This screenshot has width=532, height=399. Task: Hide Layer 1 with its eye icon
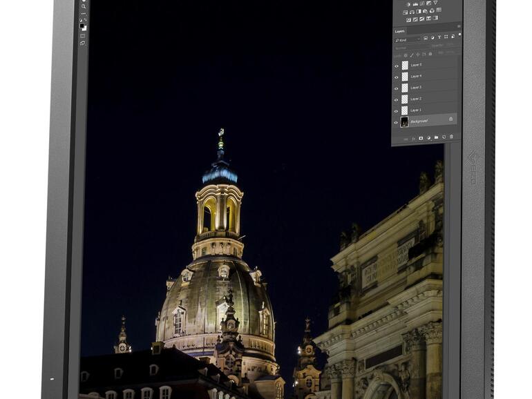click(x=397, y=110)
